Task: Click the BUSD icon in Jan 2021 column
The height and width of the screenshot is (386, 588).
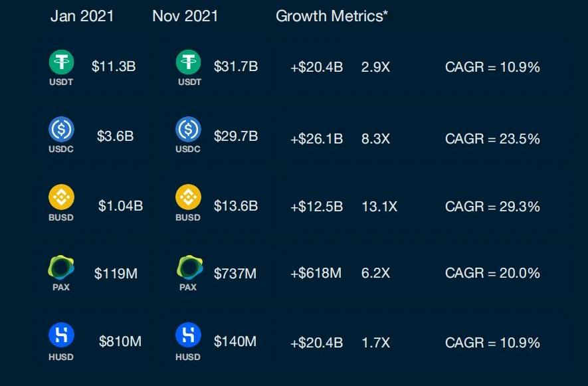Action: coord(61,197)
